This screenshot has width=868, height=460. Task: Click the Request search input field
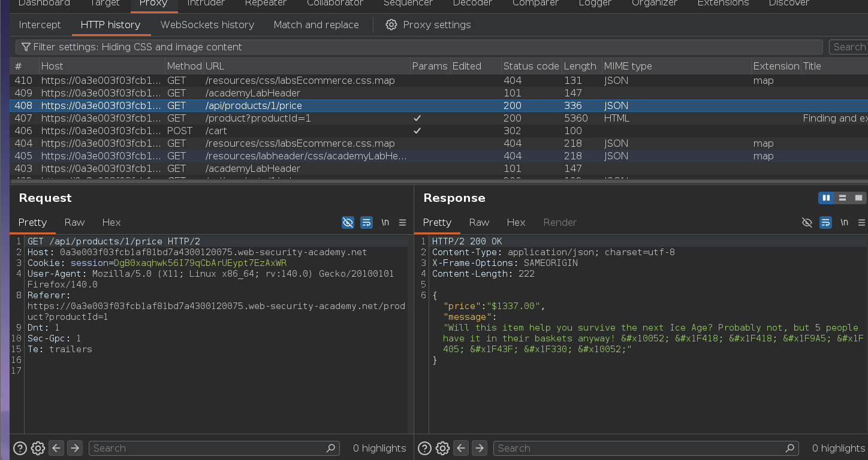coord(214,448)
